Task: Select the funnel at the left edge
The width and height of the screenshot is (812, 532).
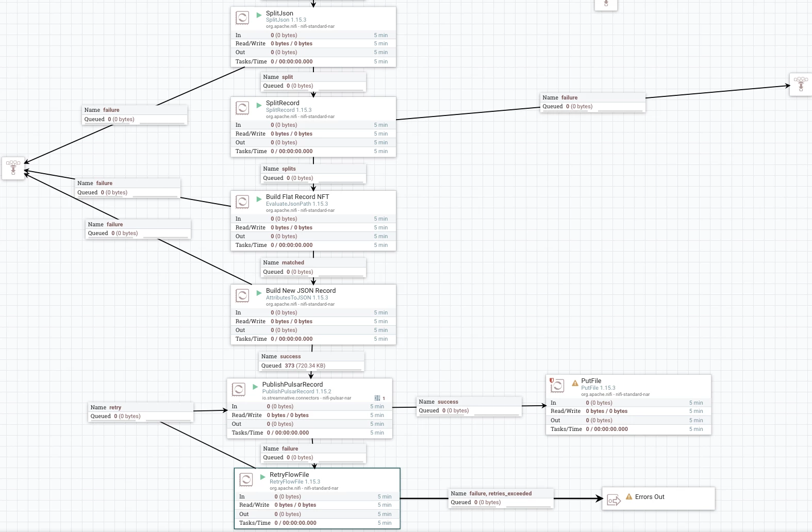Action: tap(13, 168)
